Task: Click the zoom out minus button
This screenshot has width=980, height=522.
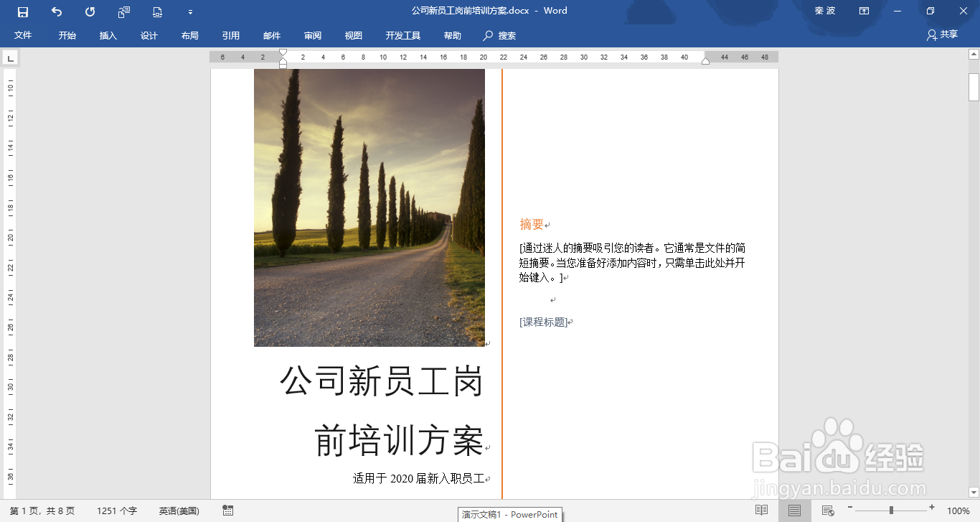Action: pos(850,509)
